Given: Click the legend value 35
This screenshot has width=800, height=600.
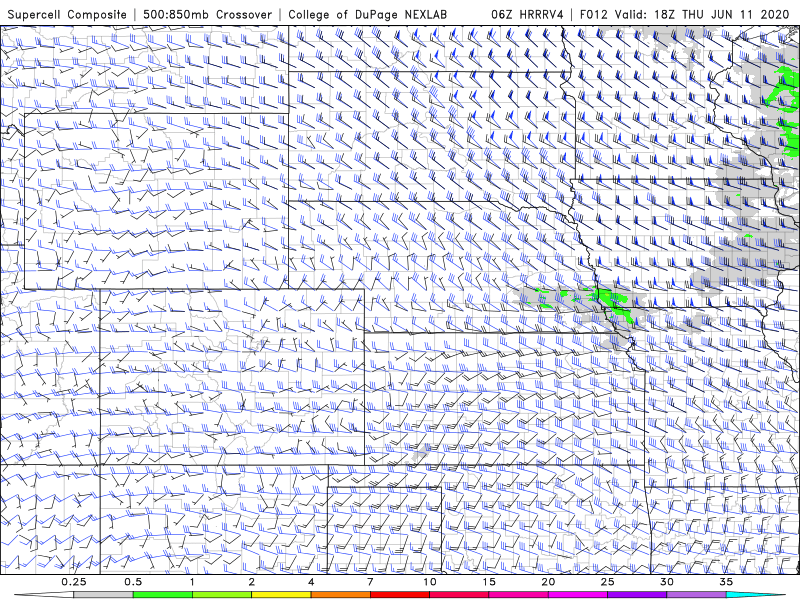Looking at the screenshot, I should (x=726, y=582).
